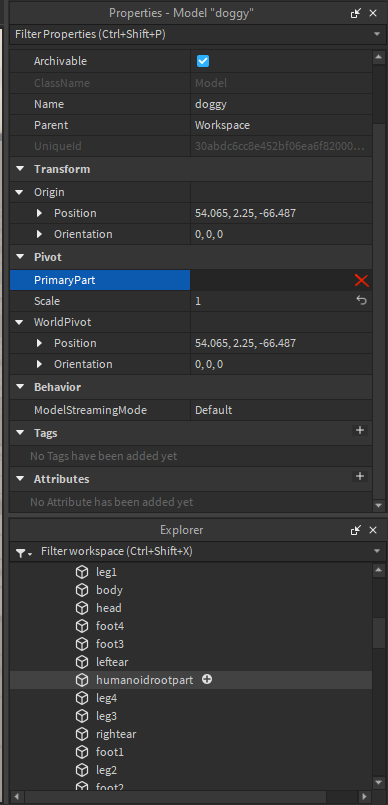Clear the PrimaryPart with red X

coord(362,280)
